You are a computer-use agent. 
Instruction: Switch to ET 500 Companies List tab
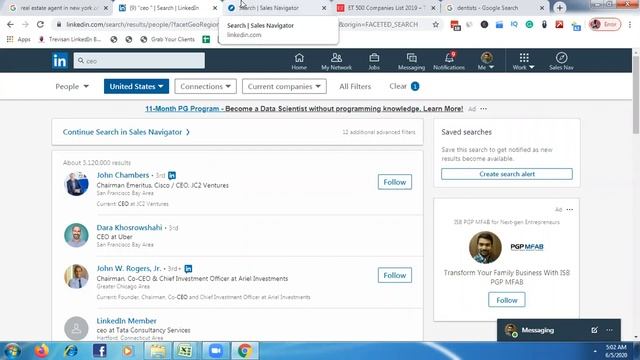click(386, 8)
